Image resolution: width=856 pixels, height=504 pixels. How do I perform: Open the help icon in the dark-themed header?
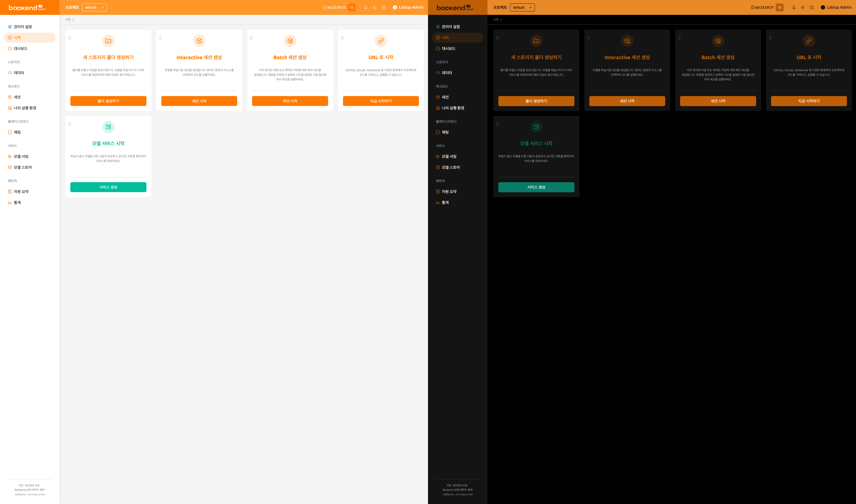pos(812,7)
